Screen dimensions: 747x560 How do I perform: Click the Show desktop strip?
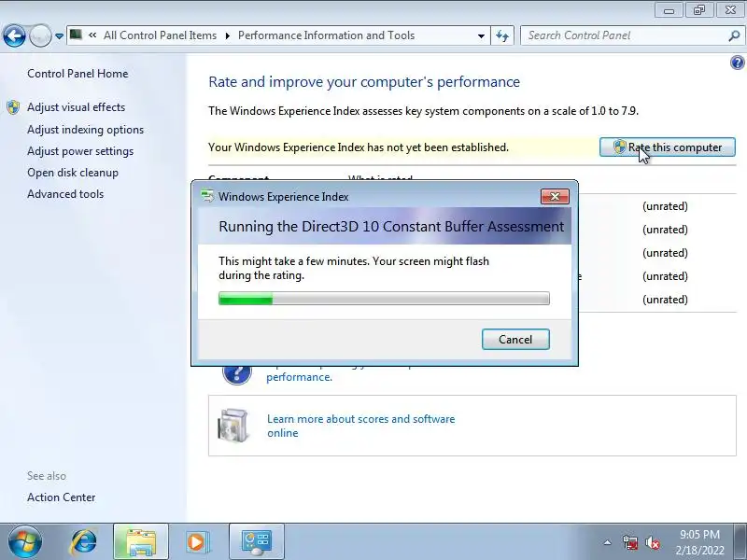[741, 542]
